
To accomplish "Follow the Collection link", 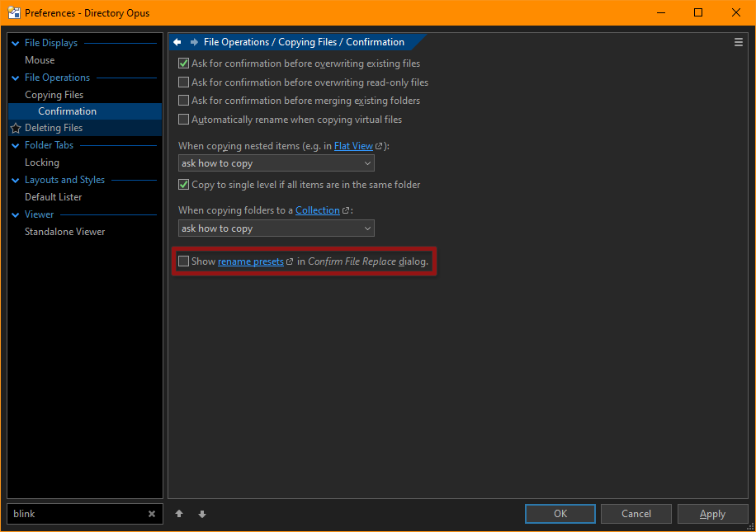I will point(318,210).
